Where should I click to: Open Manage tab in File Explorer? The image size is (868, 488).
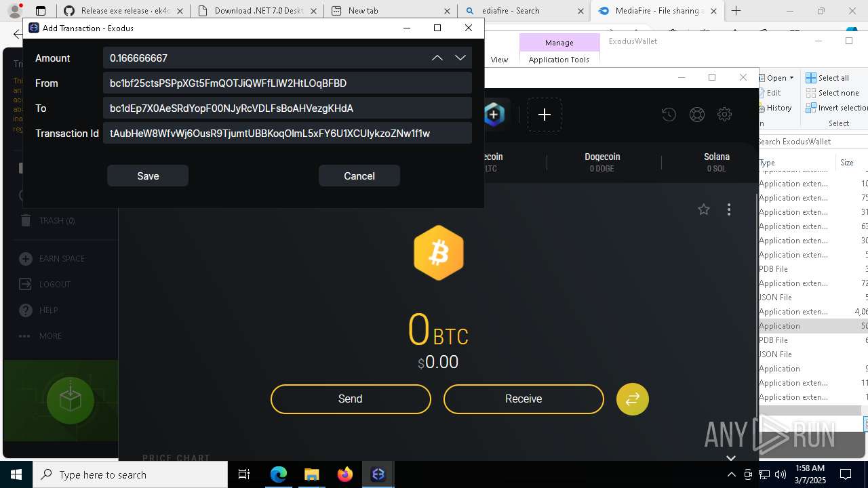tap(559, 42)
